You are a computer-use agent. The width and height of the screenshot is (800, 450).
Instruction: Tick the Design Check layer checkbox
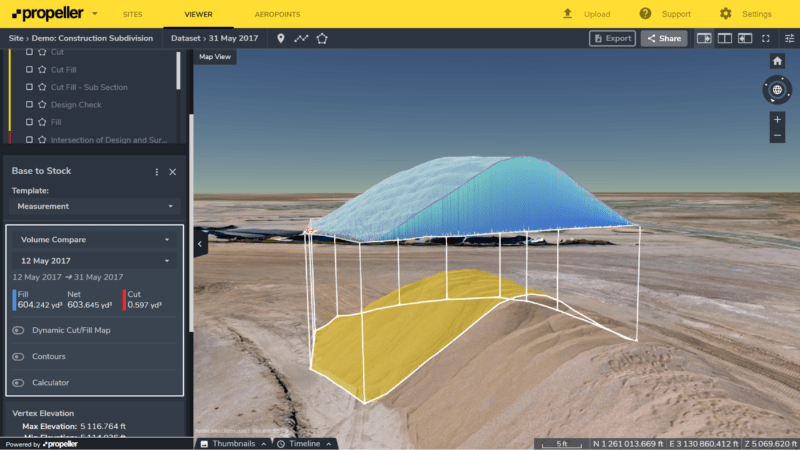30,105
